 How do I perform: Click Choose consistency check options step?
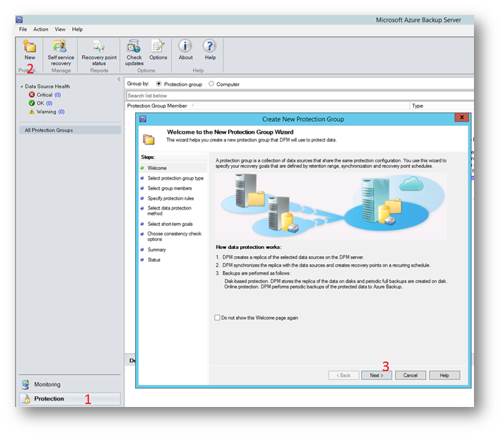[174, 236]
